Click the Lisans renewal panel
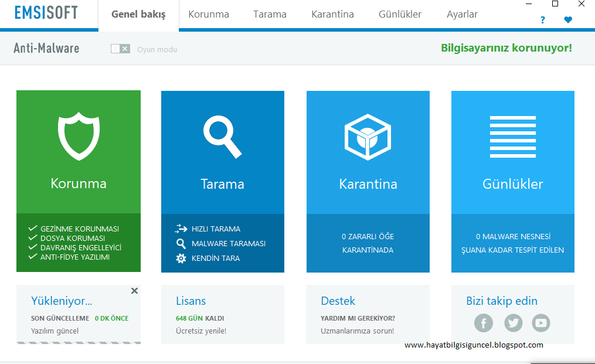595x364 pixels. click(222, 315)
